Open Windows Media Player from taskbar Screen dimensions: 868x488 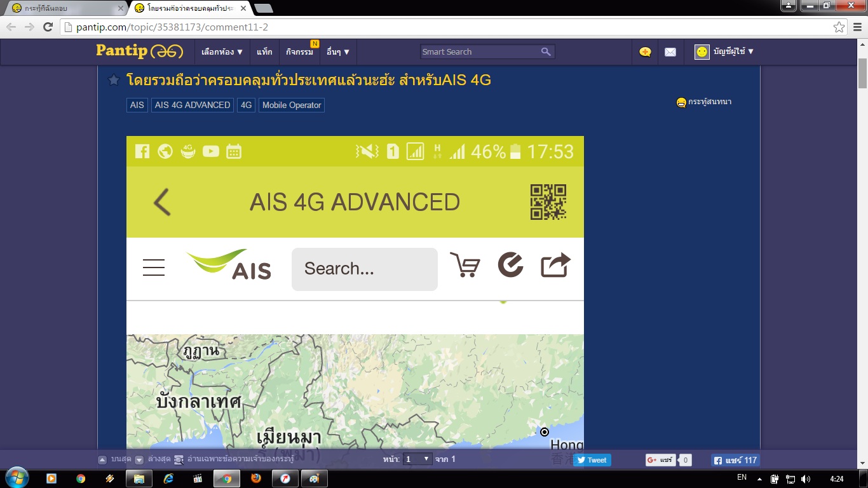coord(51,478)
